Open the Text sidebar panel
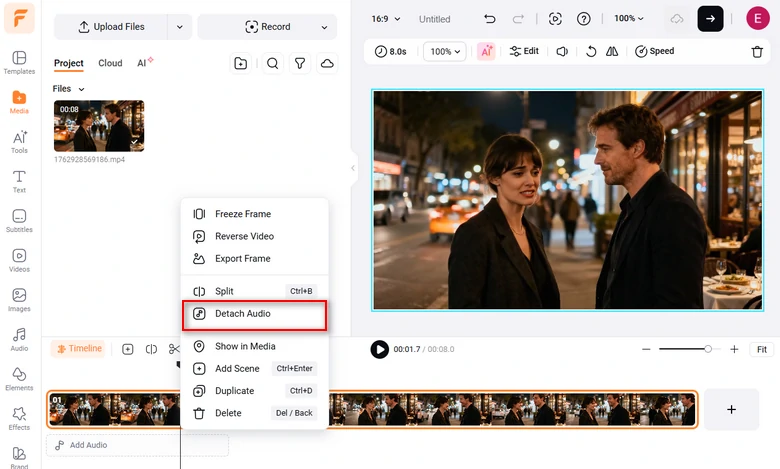The image size is (780, 469). point(19,181)
